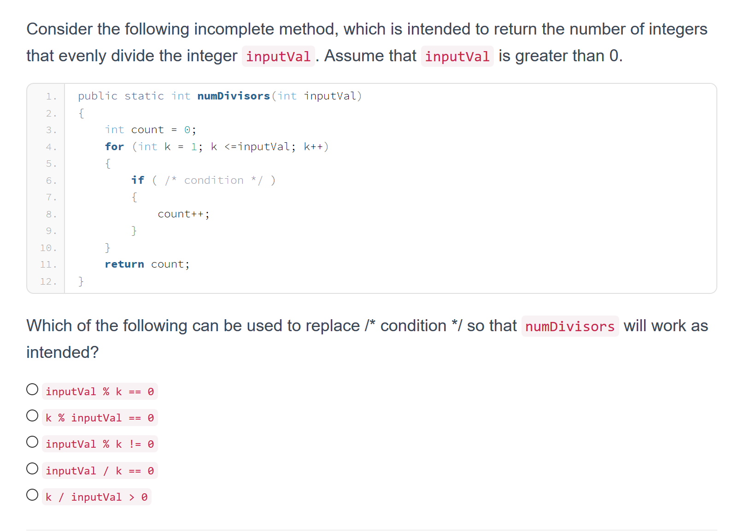The height and width of the screenshot is (532, 756).
Task: Choose the "k % inputVal == 0" radio option
Action: (32, 416)
